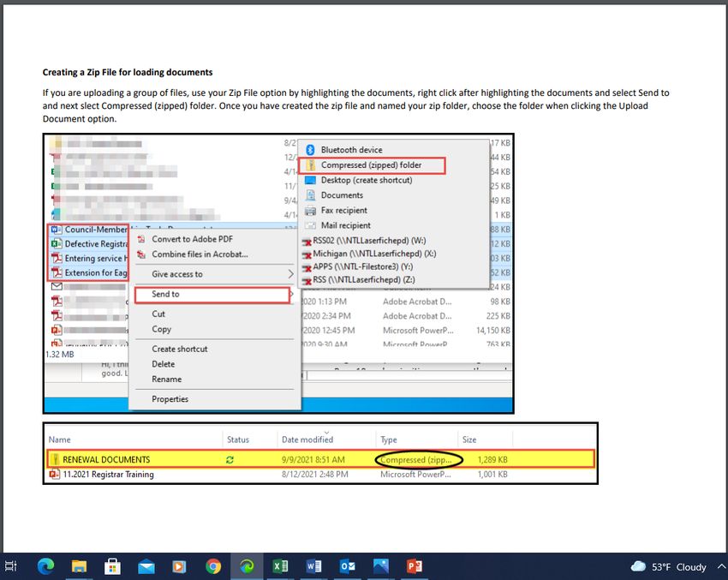Open Outlook from the taskbar

pyautogui.click(x=347, y=566)
